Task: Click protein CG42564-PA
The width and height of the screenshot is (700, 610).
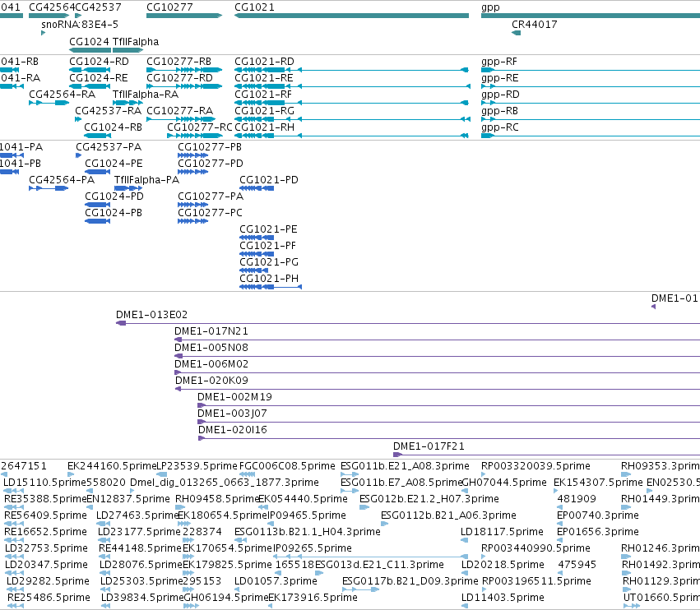Action: tap(62, 180)
